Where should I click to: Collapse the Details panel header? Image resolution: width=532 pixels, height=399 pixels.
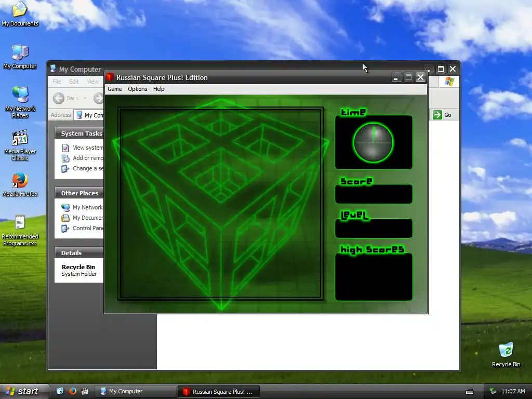point(79,253)
